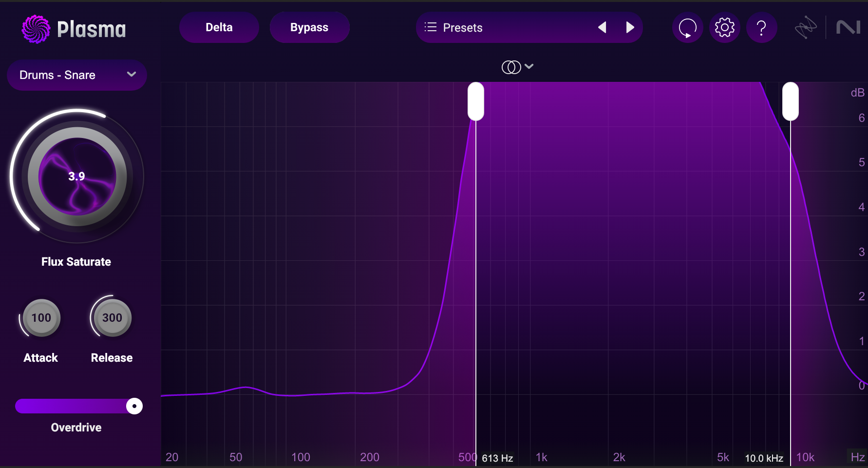
Task: Click the 1k frequency axis label
Action: [x=542, y=457]
